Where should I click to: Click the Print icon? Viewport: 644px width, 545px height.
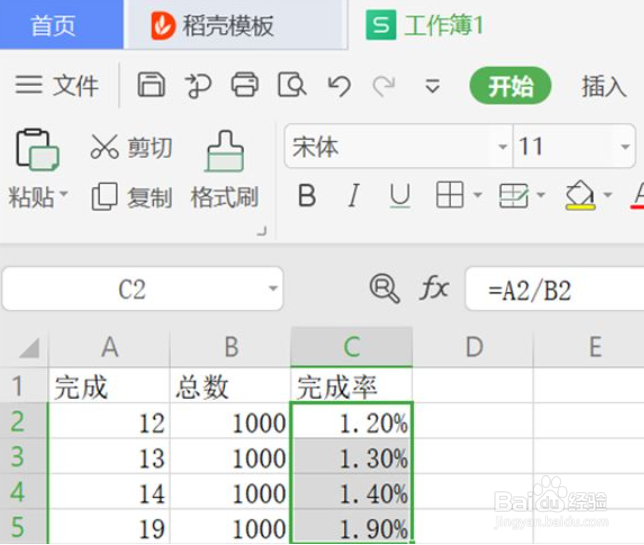tap(245, 85)
